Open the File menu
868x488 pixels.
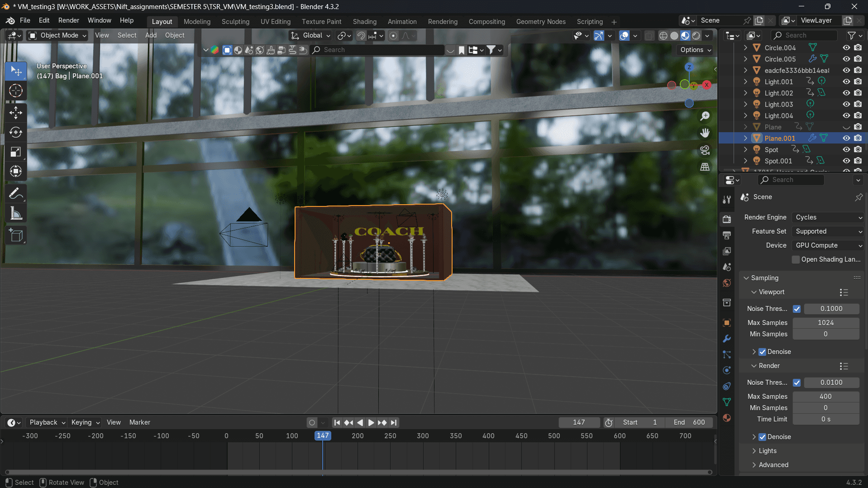click(25, 20)
